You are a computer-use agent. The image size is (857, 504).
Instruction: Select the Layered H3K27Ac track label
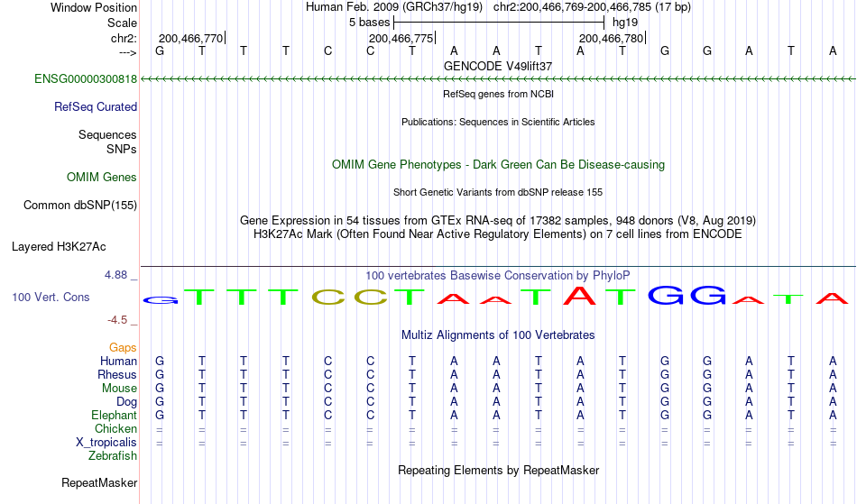(x=59, y=246)
